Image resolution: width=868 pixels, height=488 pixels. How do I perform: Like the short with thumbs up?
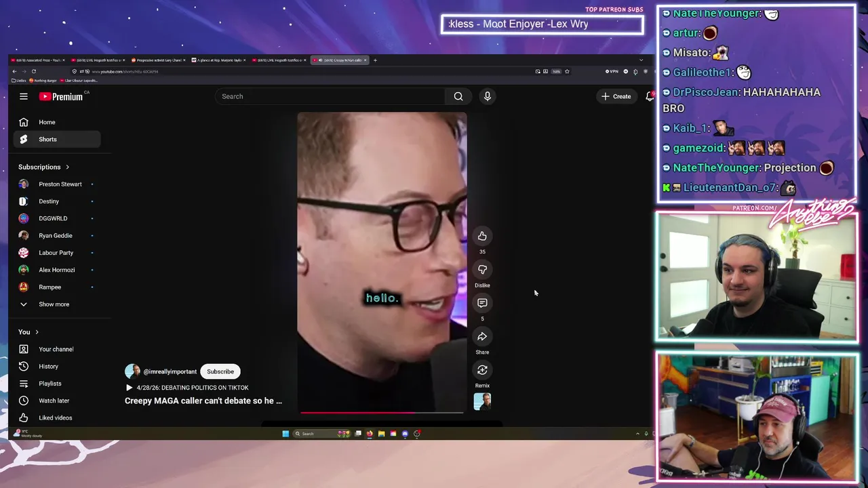click(482, 236)
